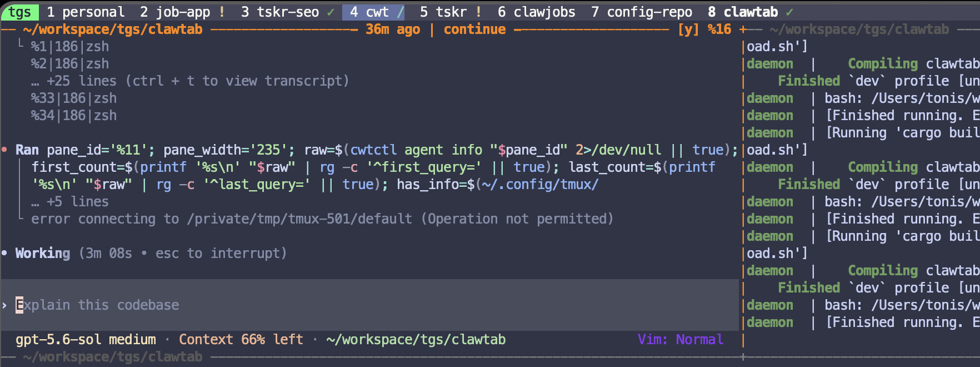Click the alert mark after tskr tab

[479, 12]
